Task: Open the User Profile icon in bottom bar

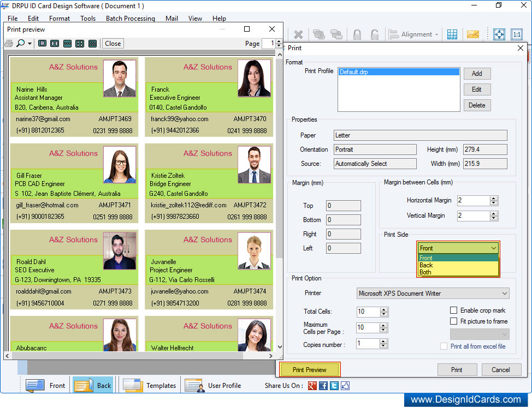Action: (195, 385)
